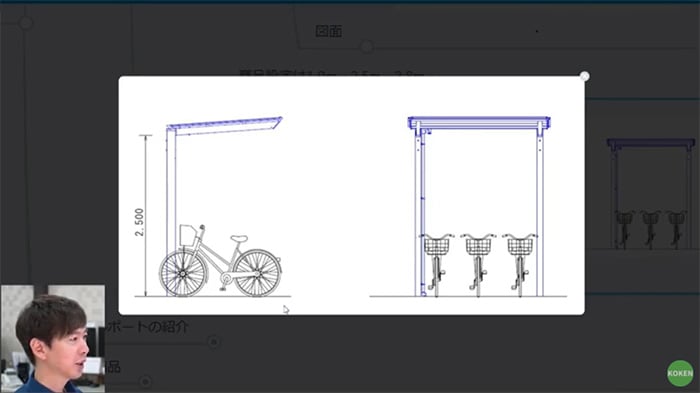Image resolution: width=700 pixels, height=393 pixels.
Task: Click the 2.500 height dimension label
Action: point(139,222)
